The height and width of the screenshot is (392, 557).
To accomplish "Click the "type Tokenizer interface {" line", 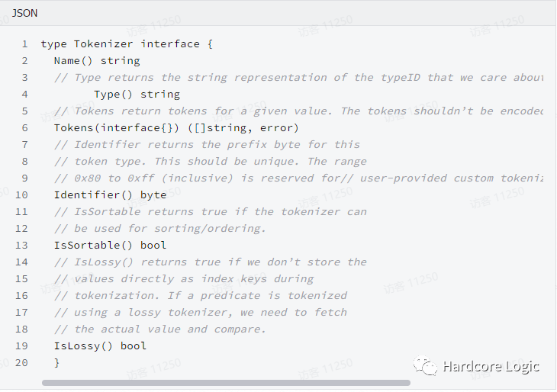I will [127, 44].
